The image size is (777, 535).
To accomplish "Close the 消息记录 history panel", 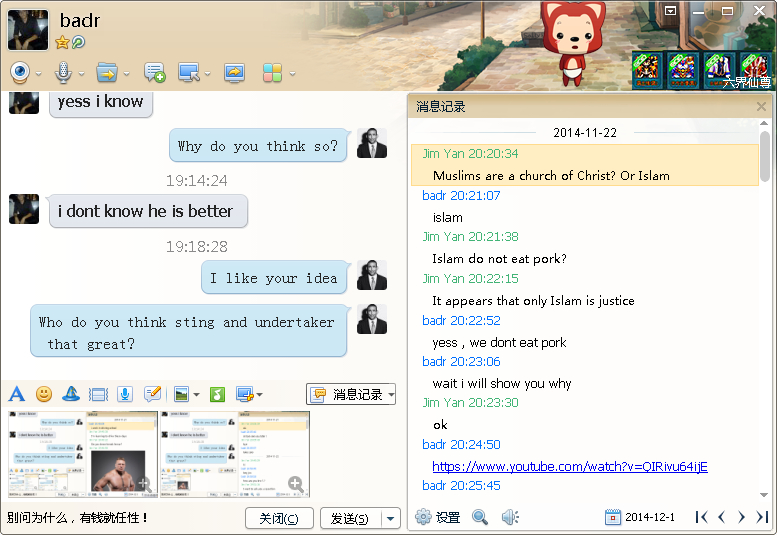I will click(x=762, y=106).
